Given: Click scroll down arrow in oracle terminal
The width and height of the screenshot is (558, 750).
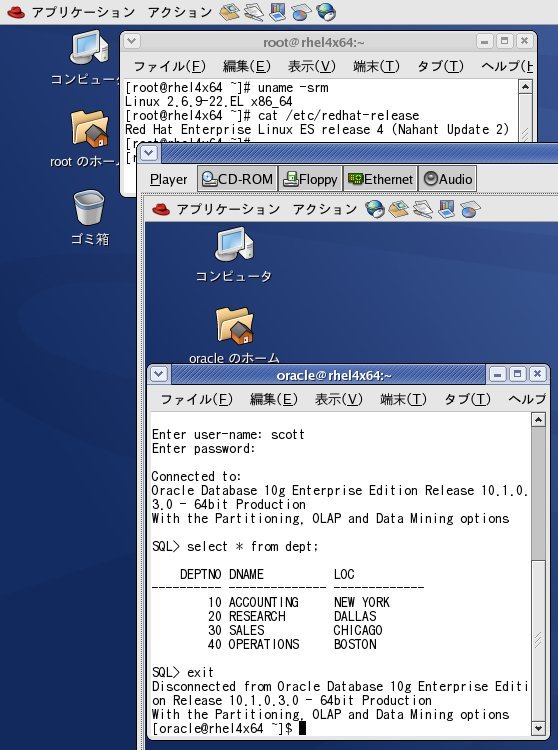Looking at the screenshot, I should pos(538,728).
